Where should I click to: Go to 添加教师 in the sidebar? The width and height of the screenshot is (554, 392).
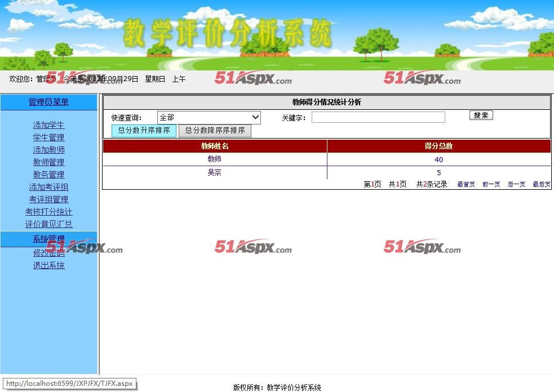48,150
